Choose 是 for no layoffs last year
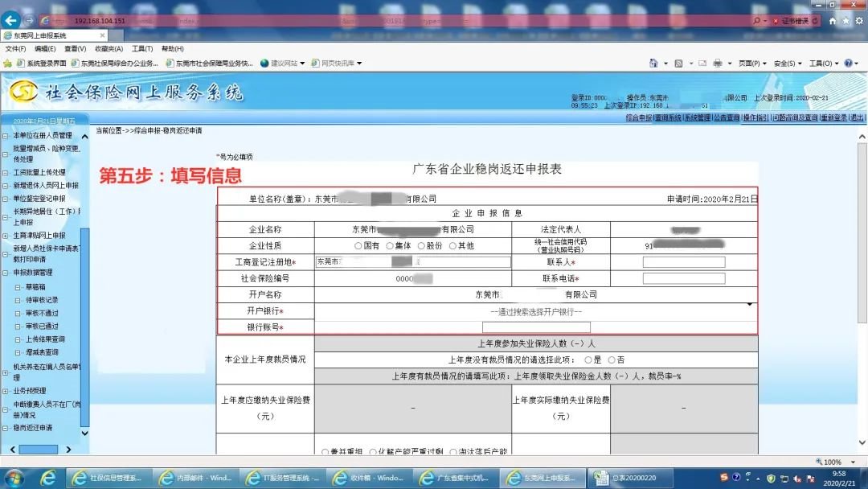This screenshot has height=489, width=868. (588, 360)
